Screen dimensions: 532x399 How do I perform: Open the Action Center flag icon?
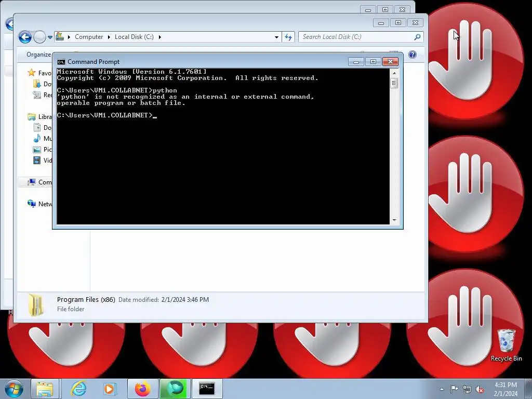point(454,389)
